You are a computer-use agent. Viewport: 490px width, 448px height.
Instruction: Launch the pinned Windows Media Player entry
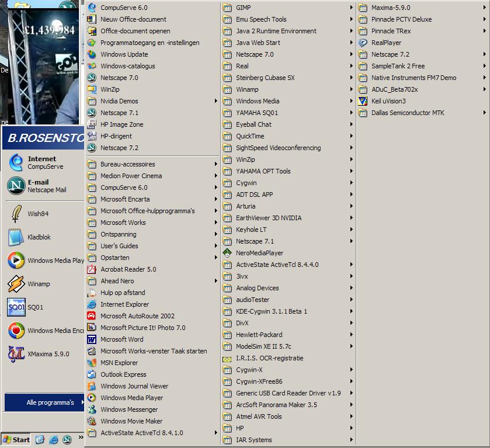point(44,261)
